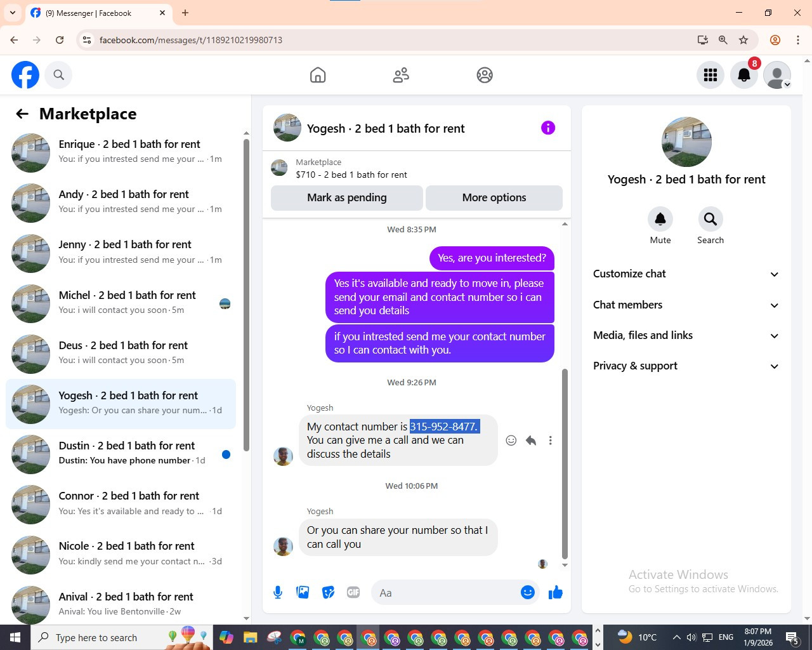Send a thumbs up like
The width and height of the screenshot is (812, 650).
[556, 592]
